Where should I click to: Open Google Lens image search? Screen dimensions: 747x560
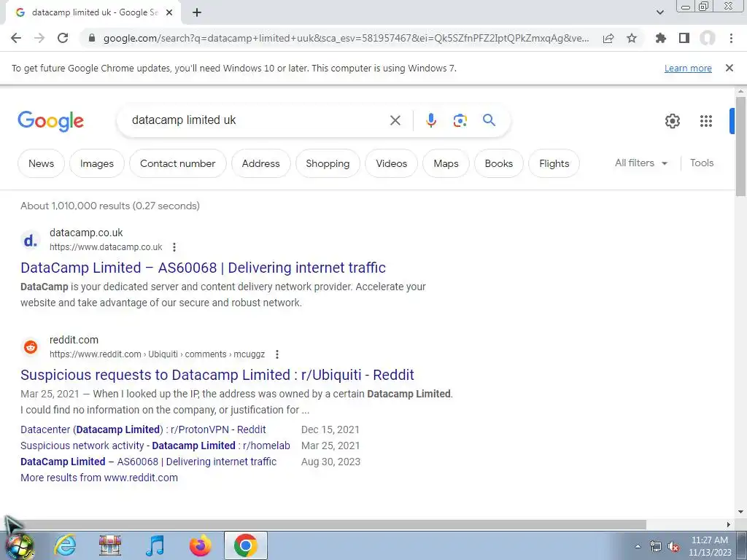click(460, 120)
